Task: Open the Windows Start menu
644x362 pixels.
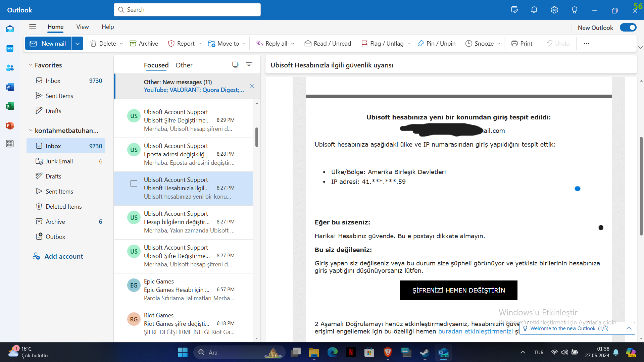Action: point(183,353)
